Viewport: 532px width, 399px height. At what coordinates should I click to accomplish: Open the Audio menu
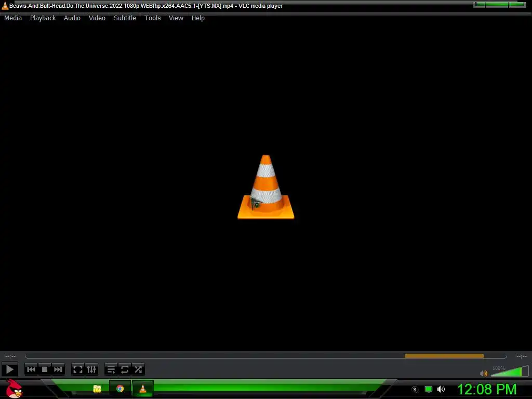(72, 18)
